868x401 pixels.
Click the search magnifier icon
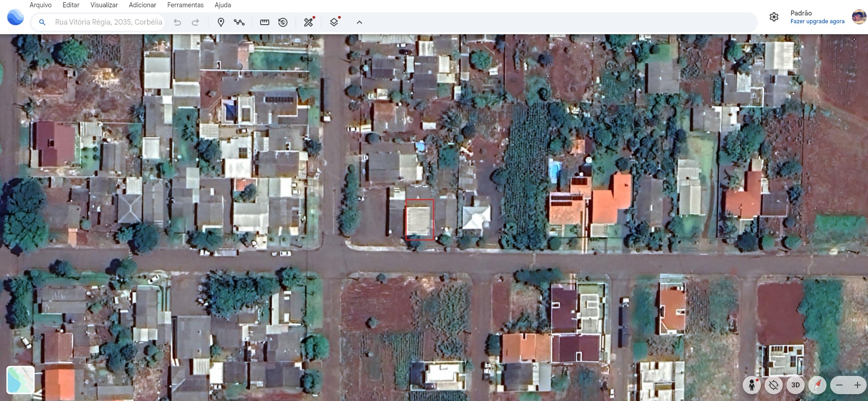[x=42, y=22]
